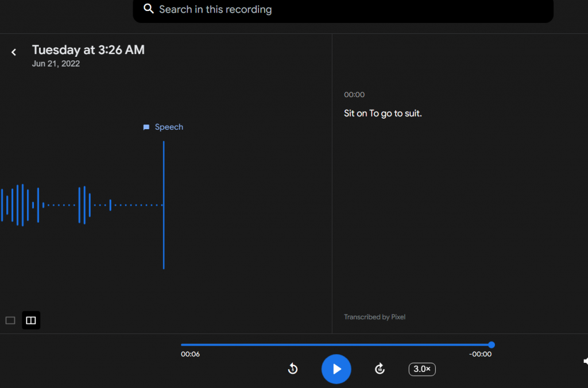Click the date 'Jun 21, 2022'
The image size is (588, 388).
point(56,64)
